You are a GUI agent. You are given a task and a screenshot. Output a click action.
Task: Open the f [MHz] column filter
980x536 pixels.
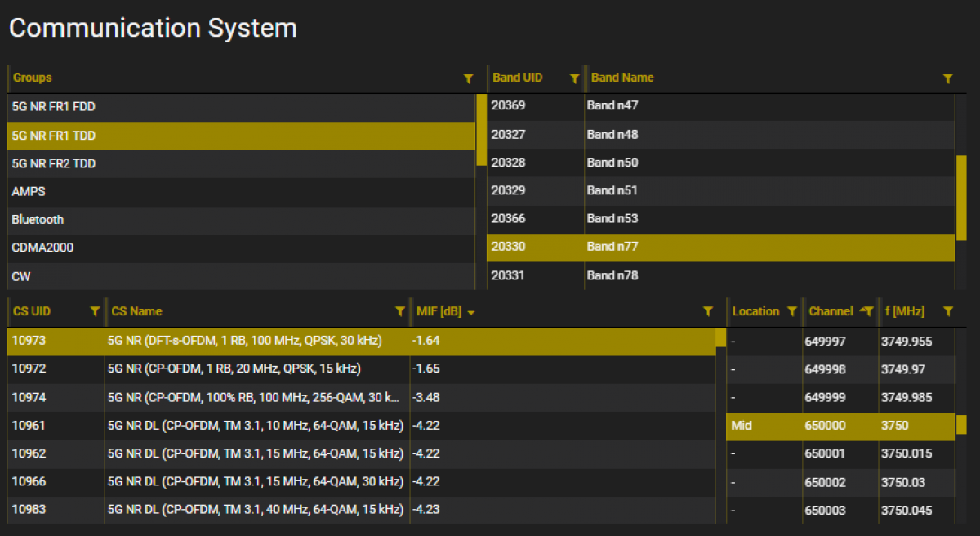pyautogui.click(x=947, y=311)
